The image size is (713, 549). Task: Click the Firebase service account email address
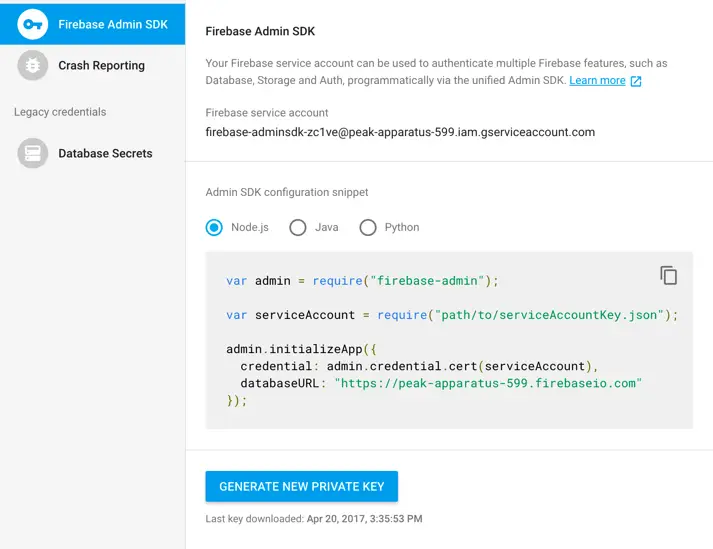point(400,132)
